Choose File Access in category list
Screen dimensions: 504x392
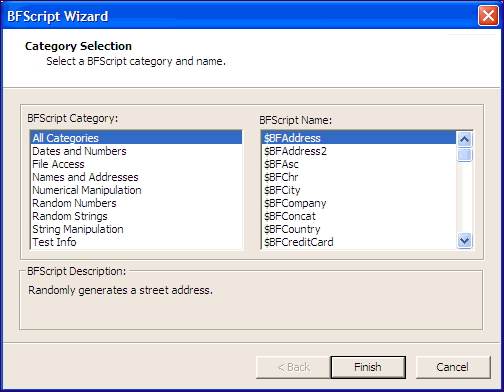click(136, 164)
